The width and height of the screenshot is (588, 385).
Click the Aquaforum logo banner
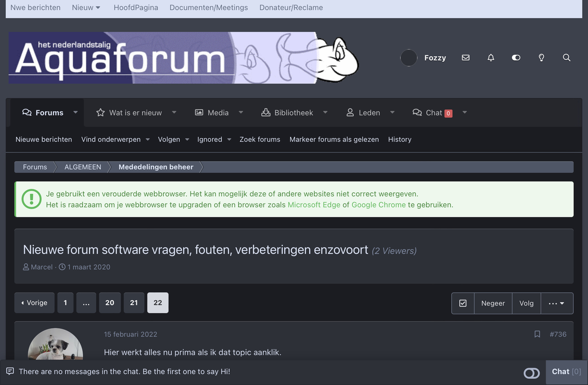[184, 58]
